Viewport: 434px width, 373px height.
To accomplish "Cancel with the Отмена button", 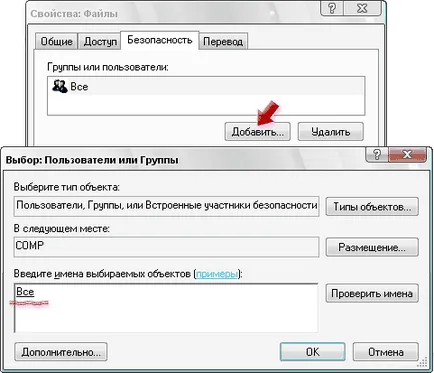I will pos(386,352).
